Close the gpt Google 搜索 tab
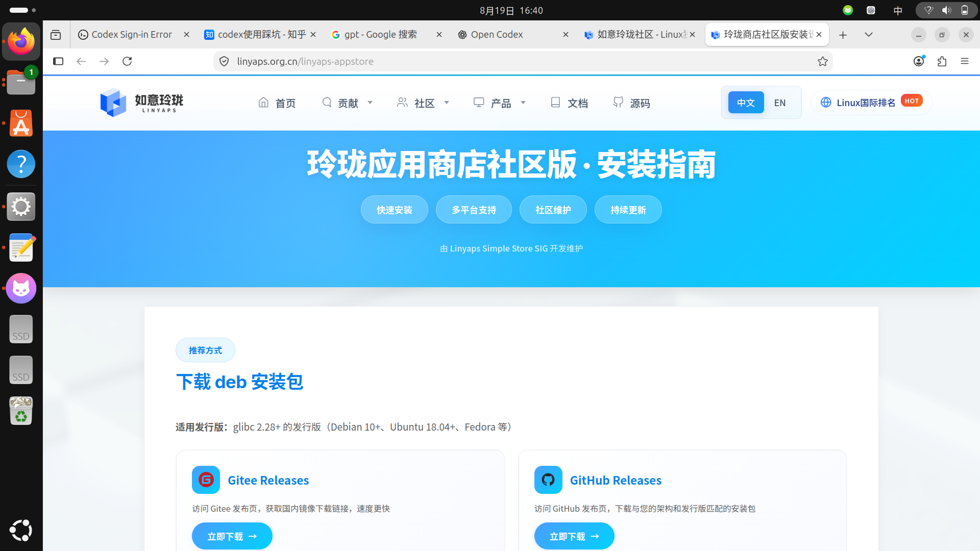The image size is (980, 551). point(439,35)
